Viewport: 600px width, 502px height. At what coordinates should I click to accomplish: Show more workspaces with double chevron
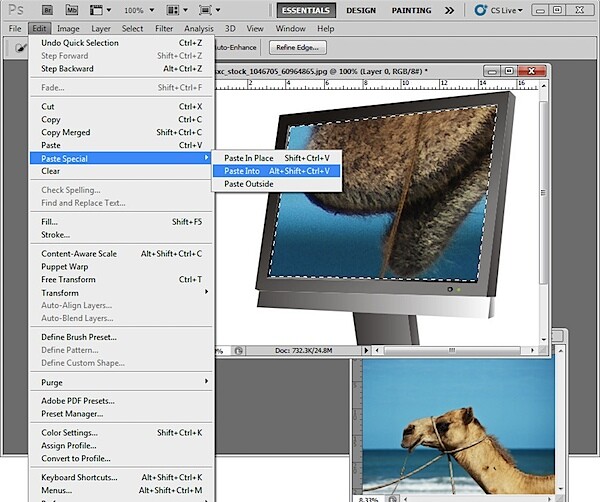[x=449, y=10]
